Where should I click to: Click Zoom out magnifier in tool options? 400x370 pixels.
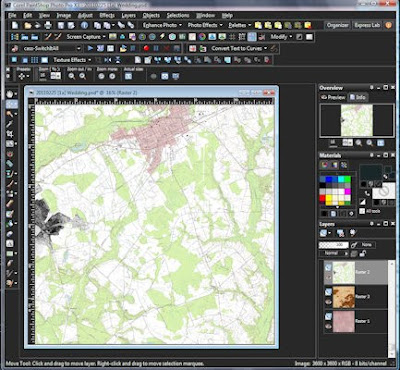pos(72,76)
